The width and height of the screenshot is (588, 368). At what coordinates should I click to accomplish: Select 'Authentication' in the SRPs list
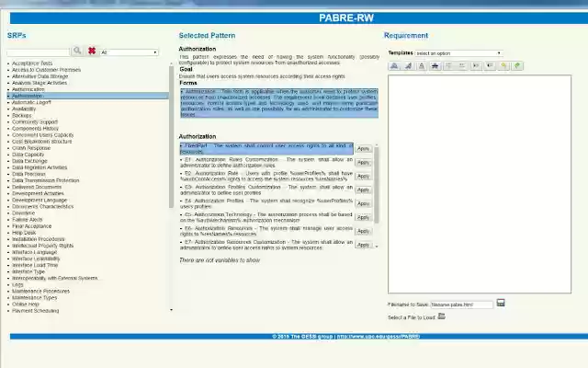pos(28,89)
